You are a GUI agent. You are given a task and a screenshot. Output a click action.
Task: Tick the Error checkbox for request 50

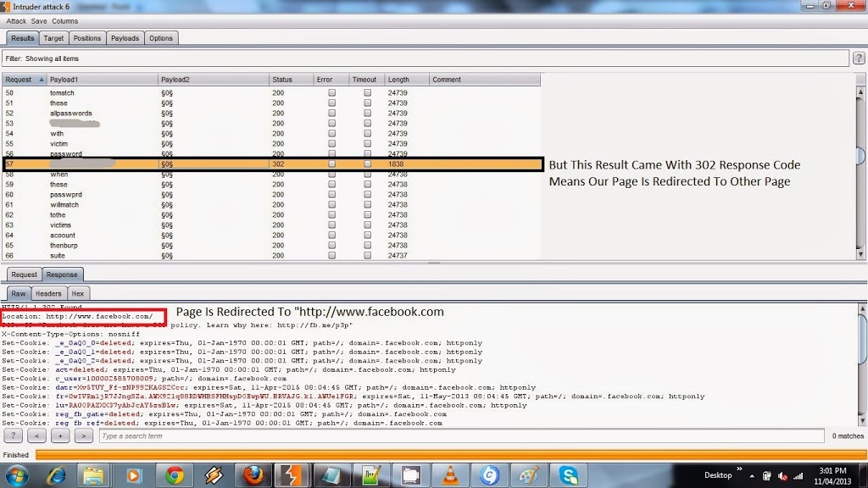(331, 93)
